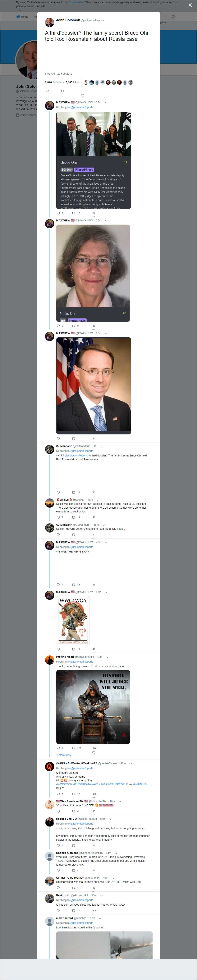Reply to Okie08's tweet about Nellie
This screenshot has height=980, width=197.
click(58, 517)
